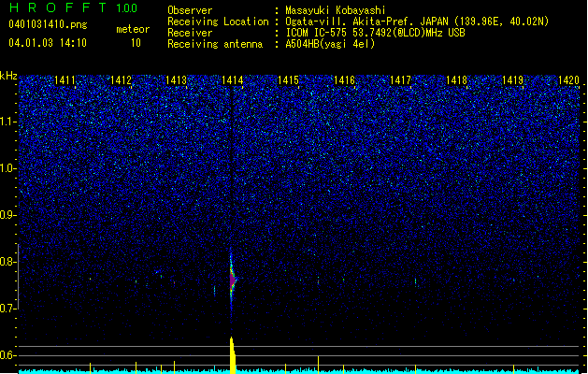Click the 1.1 kHz frequency tick label

[x=7, y=122]
